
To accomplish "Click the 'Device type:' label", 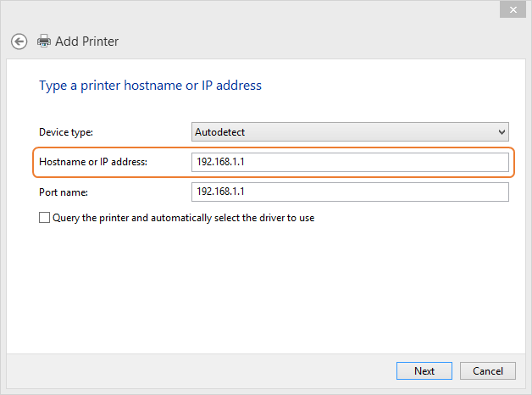I will point(66,132).
